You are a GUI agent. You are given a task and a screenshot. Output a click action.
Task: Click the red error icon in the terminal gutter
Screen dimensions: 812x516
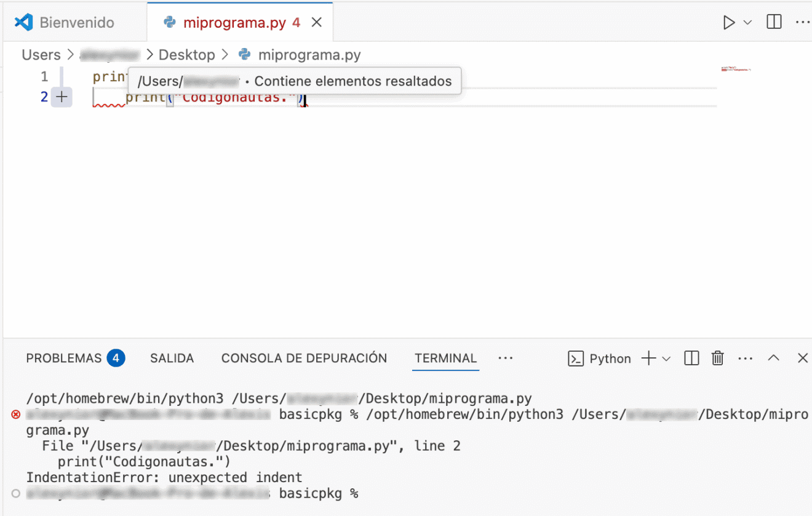pos(15,414)
